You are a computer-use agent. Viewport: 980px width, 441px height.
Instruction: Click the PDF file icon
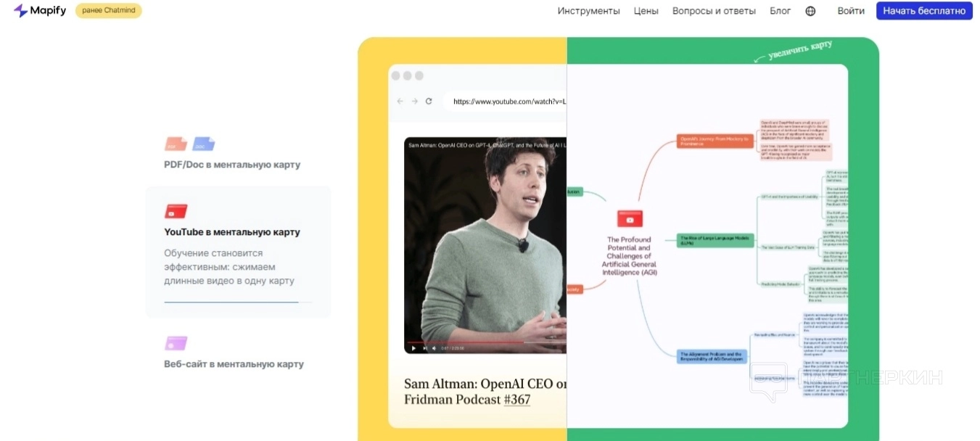click(x=176, y=144)
